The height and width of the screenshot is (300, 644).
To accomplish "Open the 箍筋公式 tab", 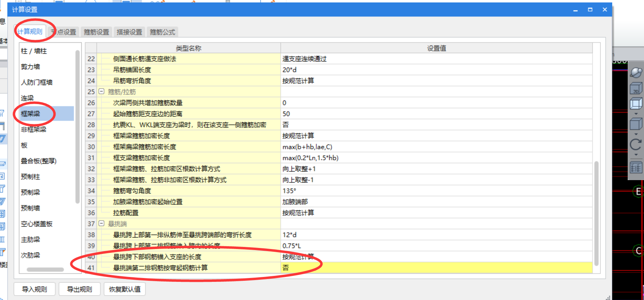I will click(162, 32).
